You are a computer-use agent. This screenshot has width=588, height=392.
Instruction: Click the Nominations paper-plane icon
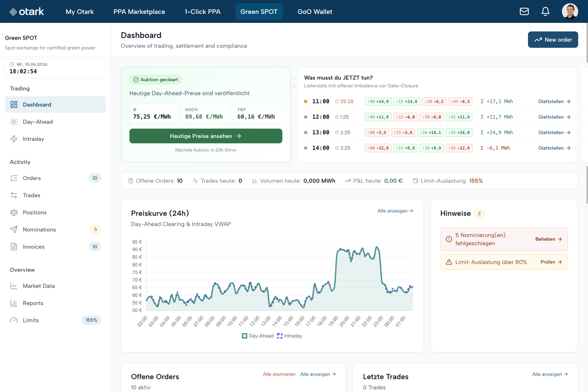[x=14, y=229]
